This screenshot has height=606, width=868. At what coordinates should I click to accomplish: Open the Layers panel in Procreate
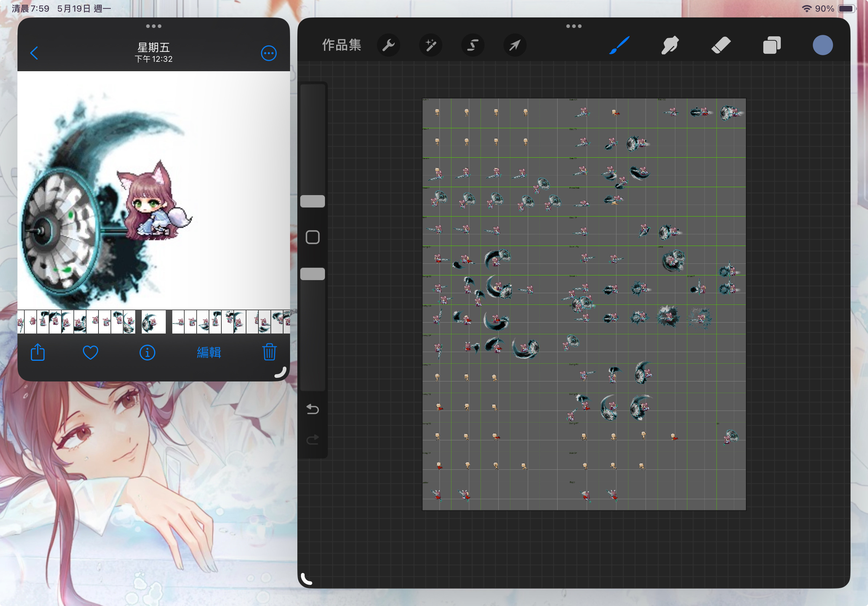click(772, 45)
